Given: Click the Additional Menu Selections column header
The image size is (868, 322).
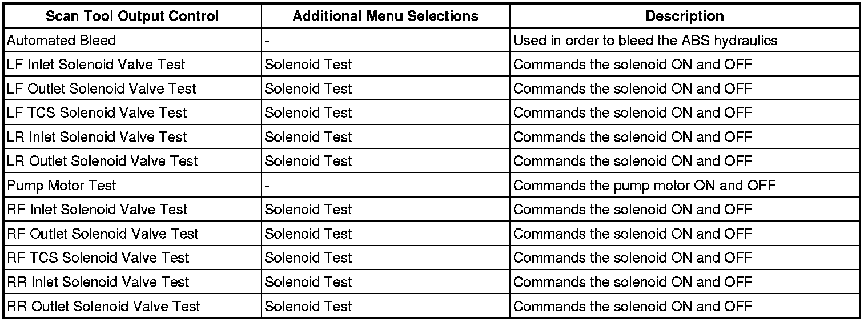Looking at the screenshot, I should pyautogui.click(x=385, y=17).
